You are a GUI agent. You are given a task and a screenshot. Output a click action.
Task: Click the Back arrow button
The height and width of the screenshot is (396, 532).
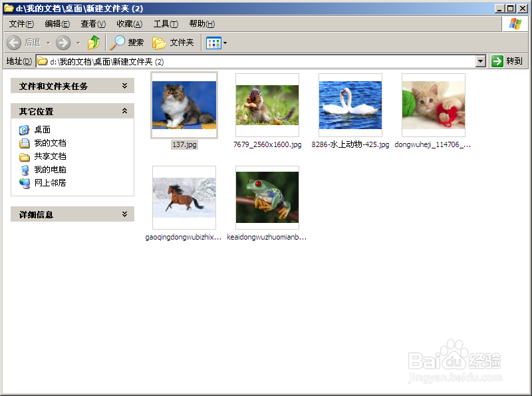[14, 43]
